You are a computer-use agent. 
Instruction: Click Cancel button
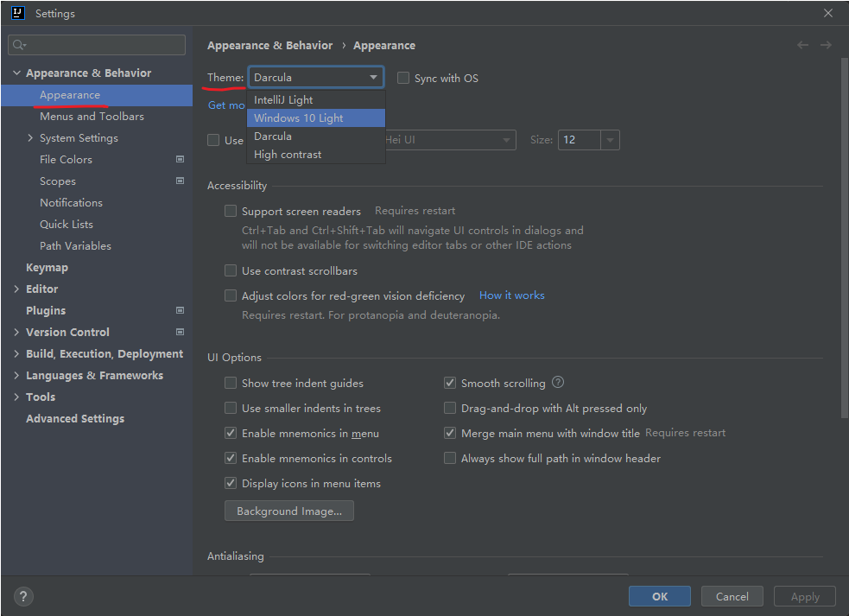click(732, 596)
